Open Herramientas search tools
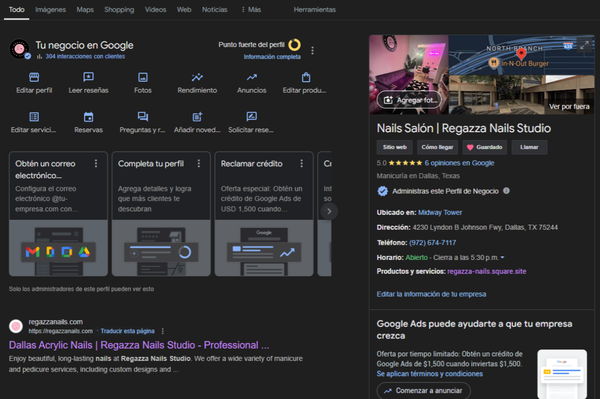This screenshot has height=399, width=600. [315, 10]
